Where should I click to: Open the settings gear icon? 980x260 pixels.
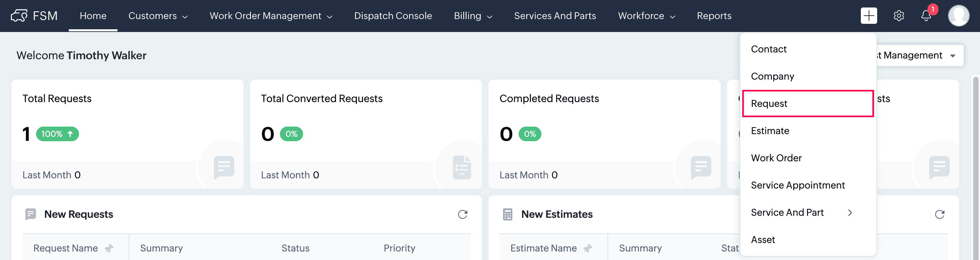[899, 16]
